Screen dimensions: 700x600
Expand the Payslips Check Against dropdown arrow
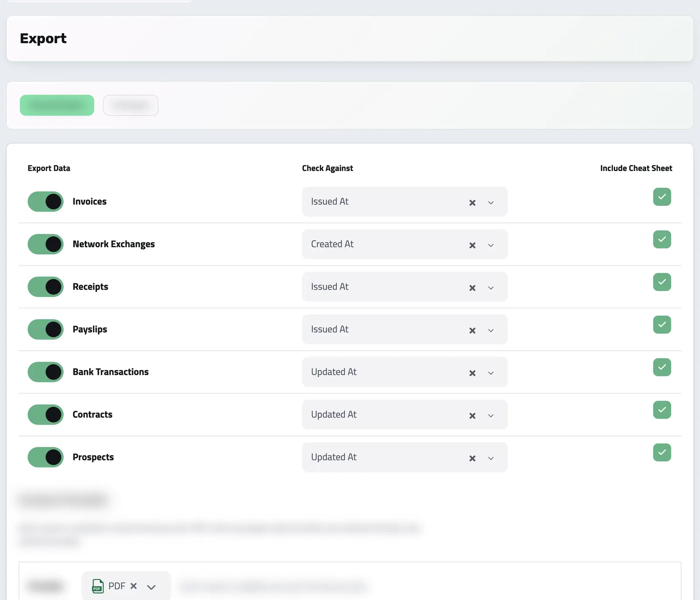pos(491,331)
